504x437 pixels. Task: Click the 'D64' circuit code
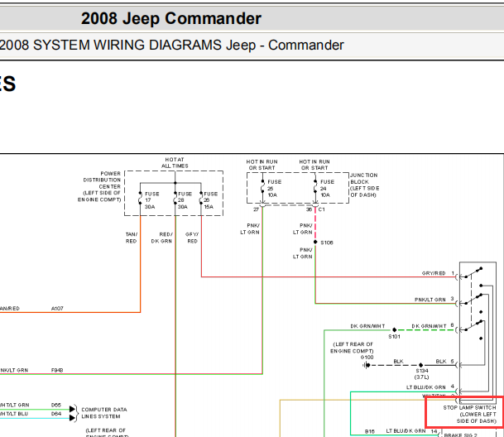(56, 414)
